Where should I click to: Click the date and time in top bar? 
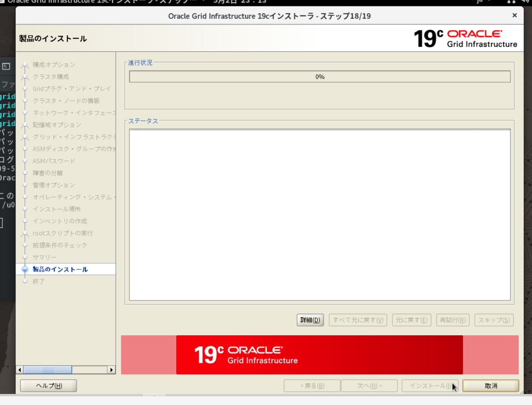[x=240, y=2]
